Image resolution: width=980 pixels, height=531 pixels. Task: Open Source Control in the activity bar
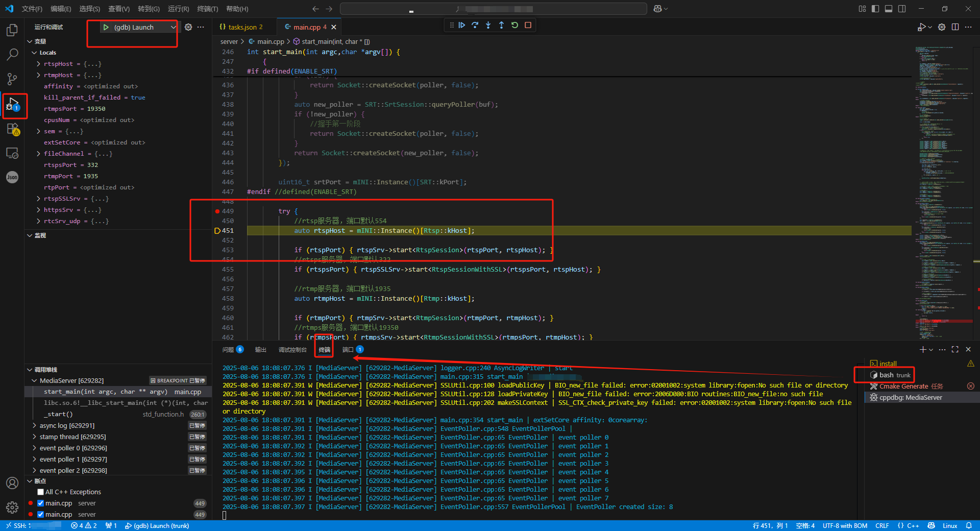12,79
